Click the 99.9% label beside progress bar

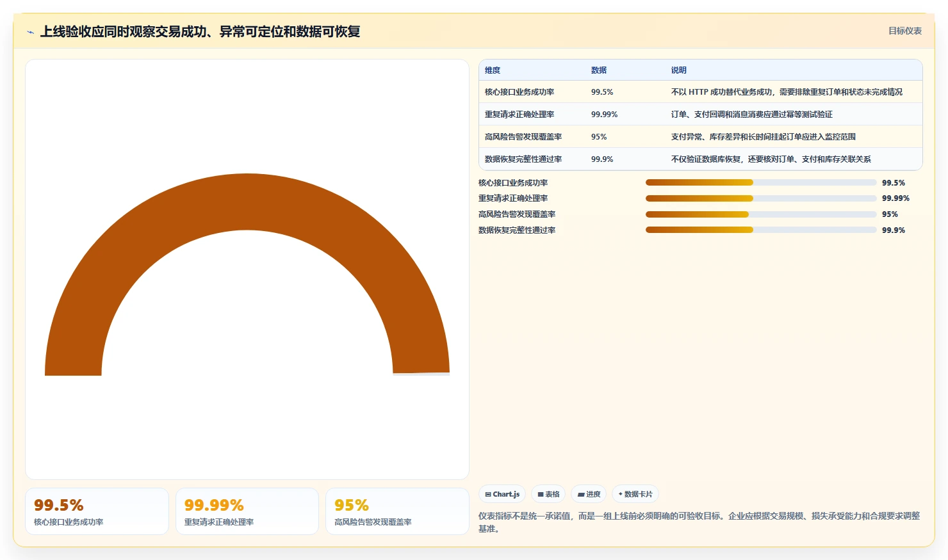click(894, 230)
